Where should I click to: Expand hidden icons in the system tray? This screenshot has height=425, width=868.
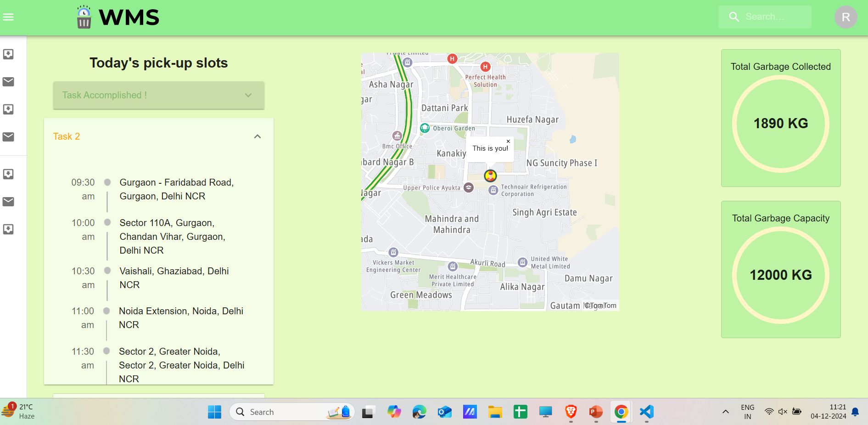(725, 412)
